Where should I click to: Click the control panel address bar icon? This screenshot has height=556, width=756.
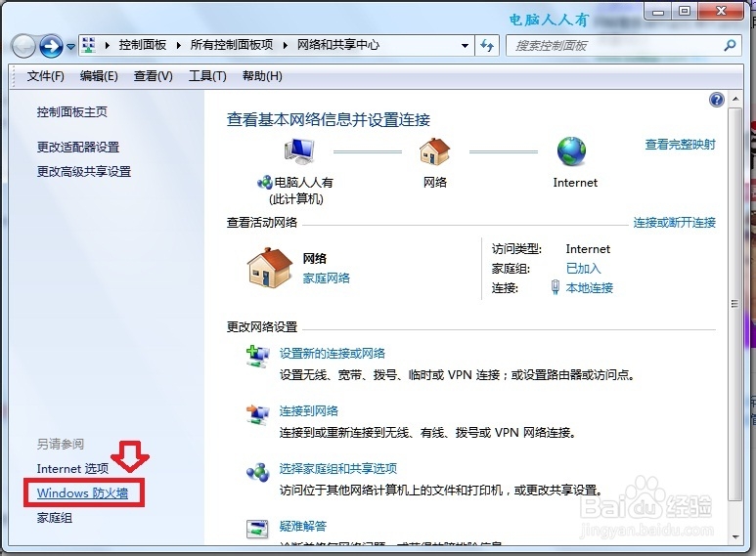click(x=89, y=45)
